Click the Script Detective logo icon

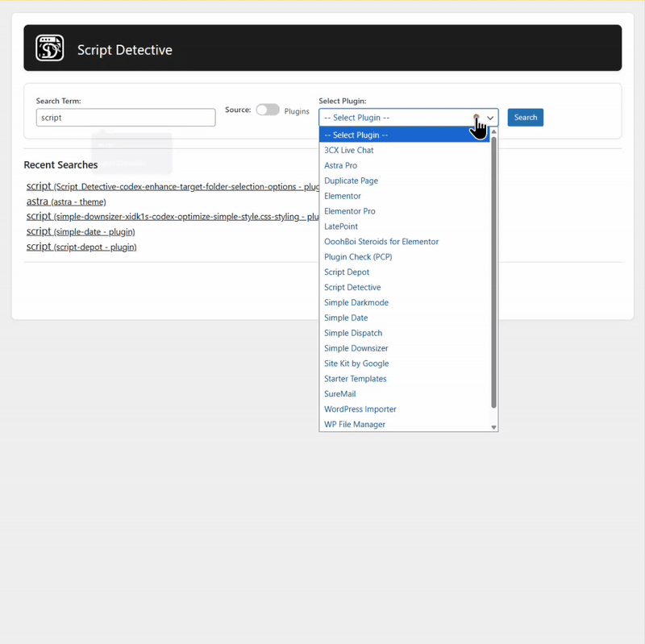tap(49, 48)
